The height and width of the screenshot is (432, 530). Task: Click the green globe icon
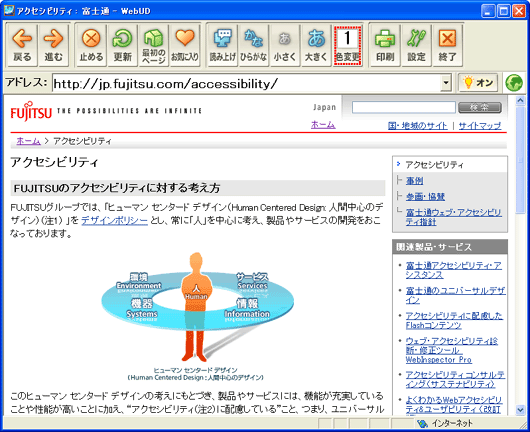tap(514, 83)
